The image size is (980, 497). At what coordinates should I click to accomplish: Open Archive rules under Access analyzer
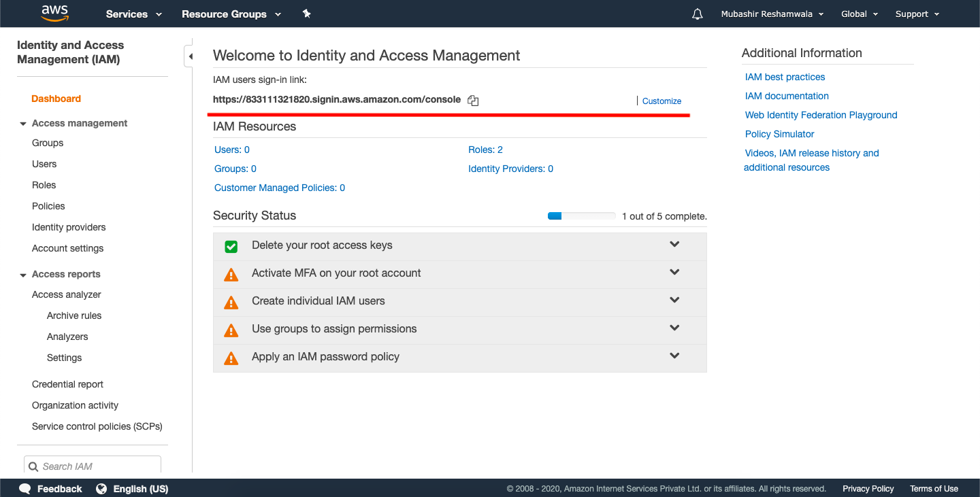(74, 315)
